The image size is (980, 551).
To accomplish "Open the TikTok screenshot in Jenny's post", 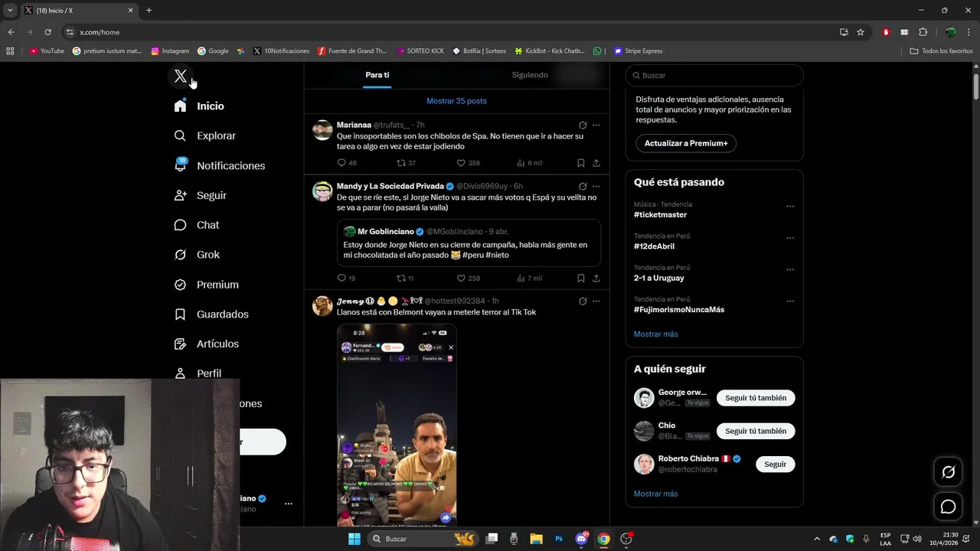I will click(397, 425).
